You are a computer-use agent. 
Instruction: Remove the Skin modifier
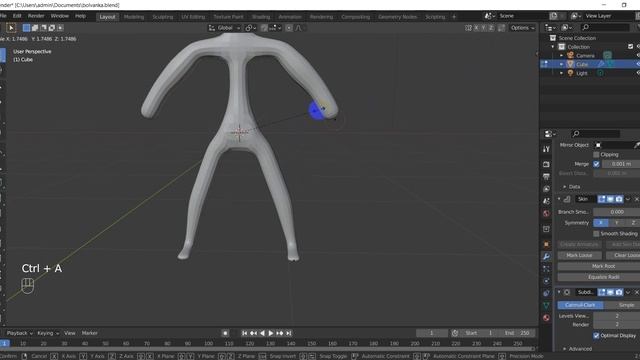point(636,199)
